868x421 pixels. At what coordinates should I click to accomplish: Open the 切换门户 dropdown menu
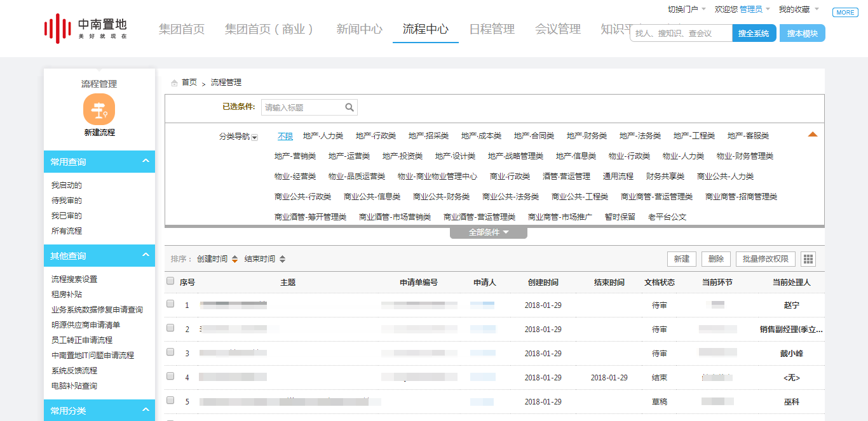click(x=686, y=10)
